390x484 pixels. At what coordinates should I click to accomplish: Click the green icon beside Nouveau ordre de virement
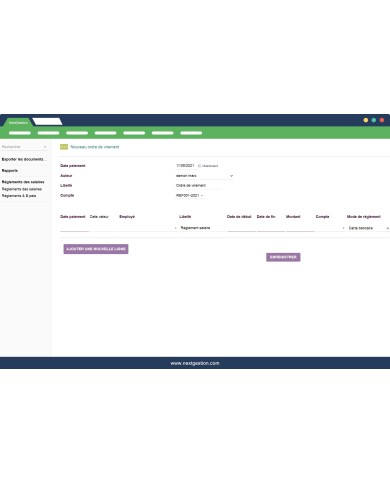(x=64, y=147)
